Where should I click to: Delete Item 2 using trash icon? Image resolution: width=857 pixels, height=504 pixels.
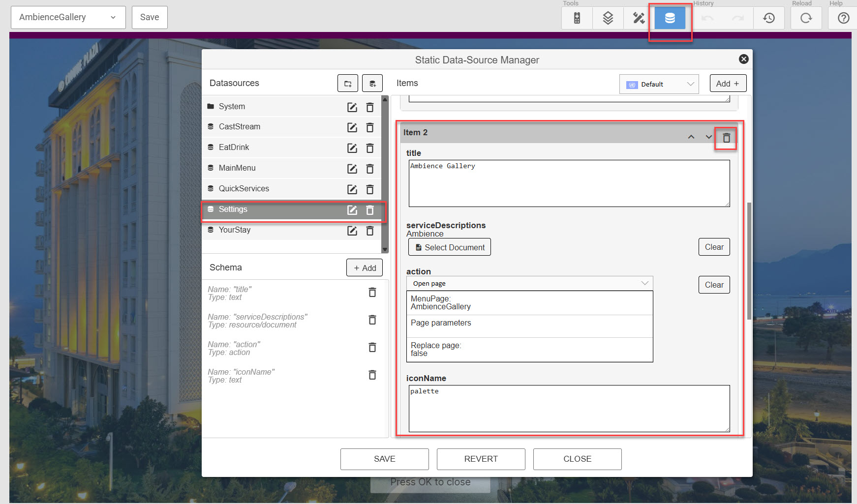coord(726,138)
